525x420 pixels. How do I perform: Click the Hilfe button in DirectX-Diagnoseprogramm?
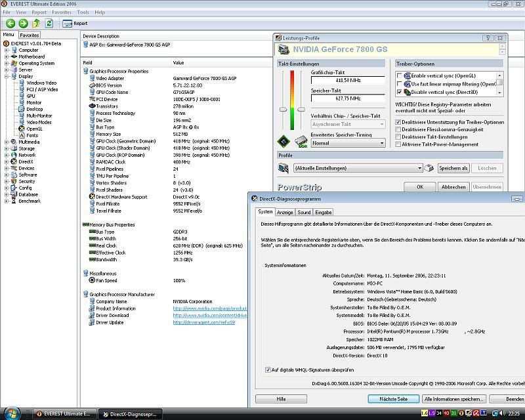(282, 399)
